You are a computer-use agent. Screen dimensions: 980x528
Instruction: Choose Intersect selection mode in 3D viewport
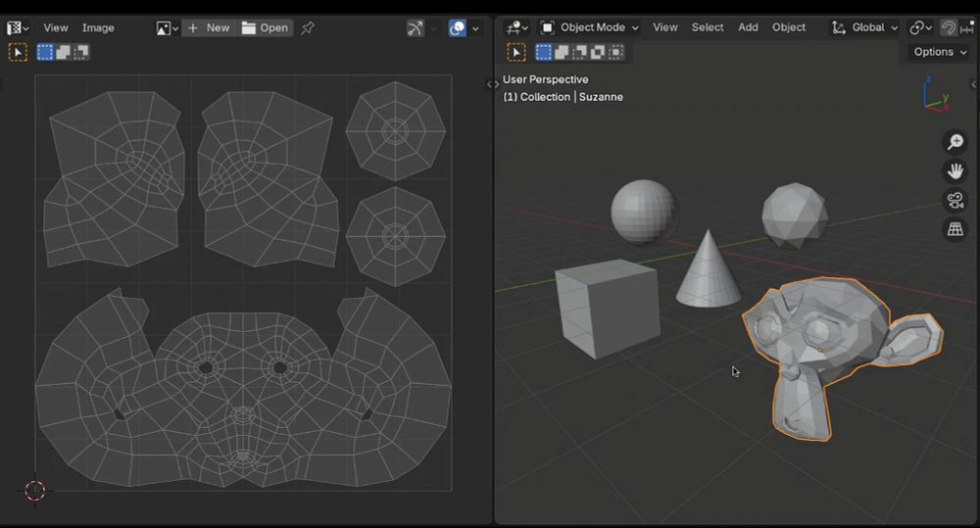(615, 52)
